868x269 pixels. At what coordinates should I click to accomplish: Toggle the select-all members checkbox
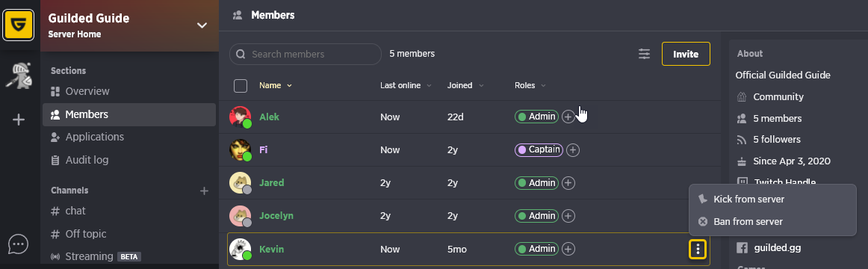(241, 86)
